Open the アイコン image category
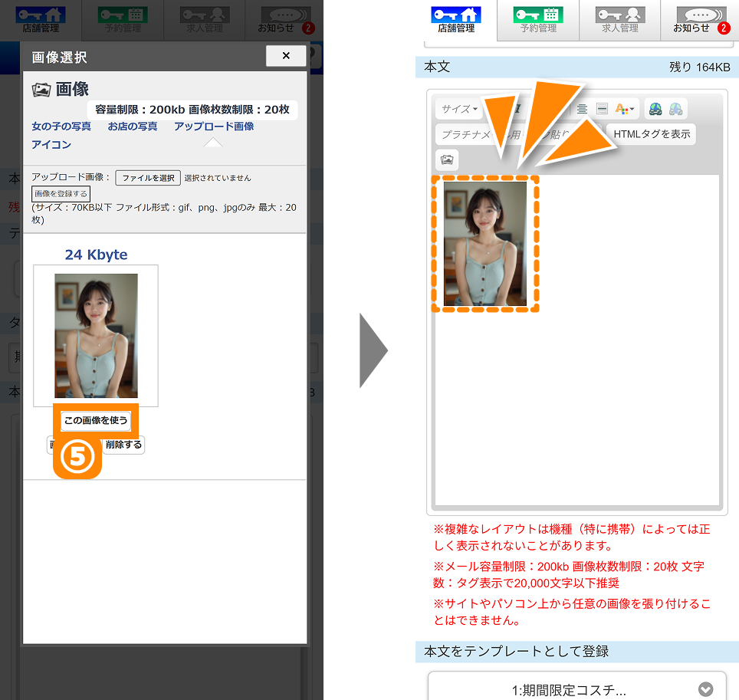Viewport: 739px width, 700px height. pos(51,145)
